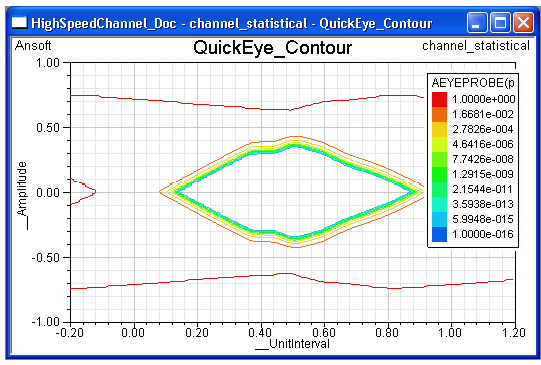Click the 4.6416e-006 legend swatch
The image size is (541, 365).
click(x=439, y=144)
